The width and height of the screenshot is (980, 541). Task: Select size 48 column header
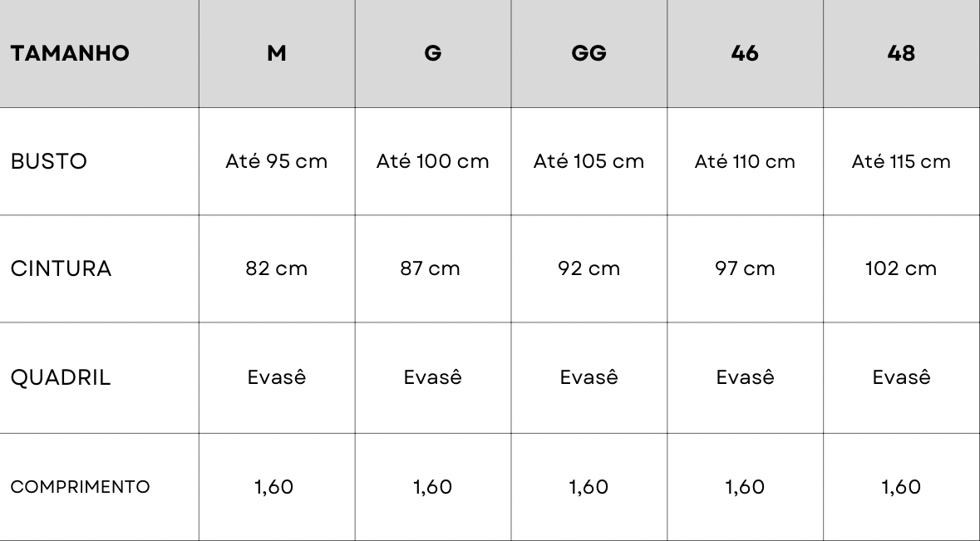[901, 54]
